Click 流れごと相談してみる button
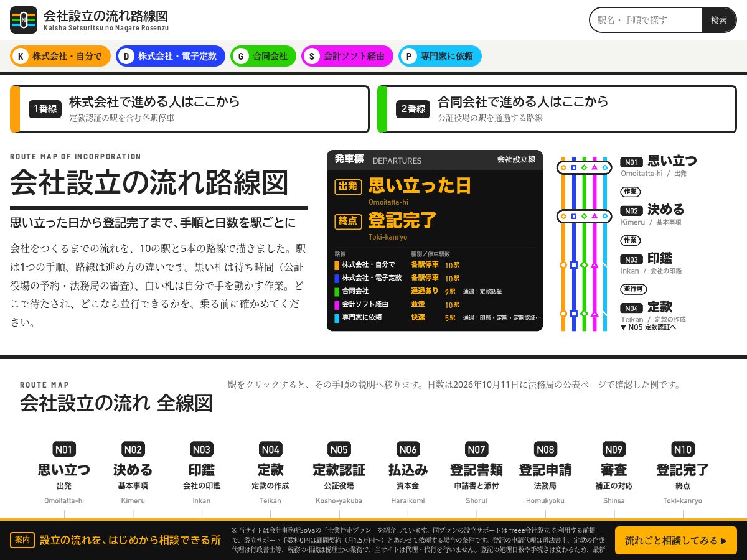 tap(676, 541)
